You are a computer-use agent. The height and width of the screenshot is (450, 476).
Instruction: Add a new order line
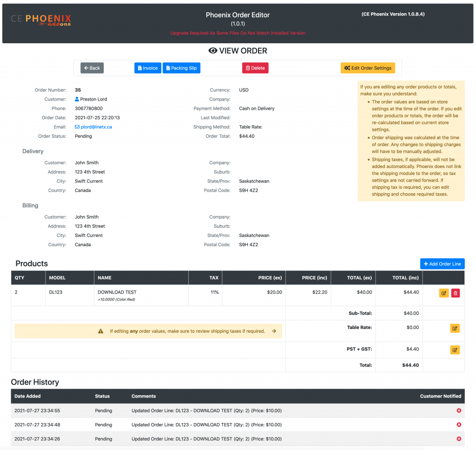click(443, 264)
